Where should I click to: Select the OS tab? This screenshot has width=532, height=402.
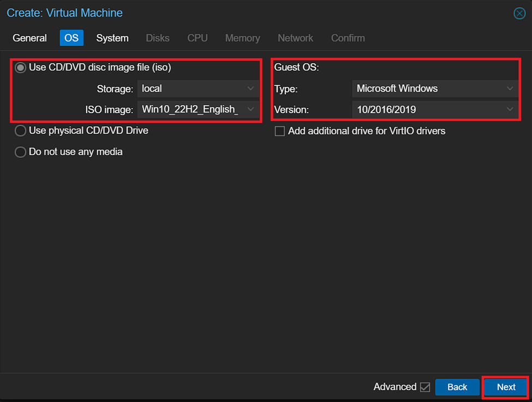(x=71, y=38)
